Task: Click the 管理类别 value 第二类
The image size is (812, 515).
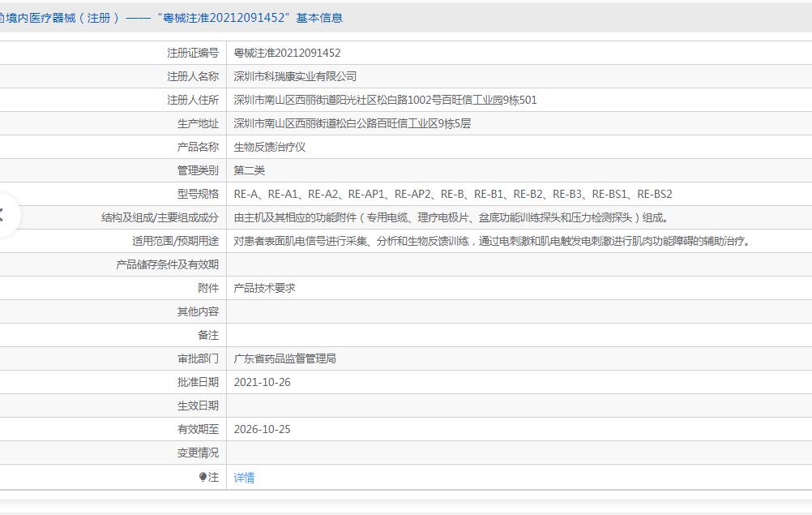Action: pos(249,170)
